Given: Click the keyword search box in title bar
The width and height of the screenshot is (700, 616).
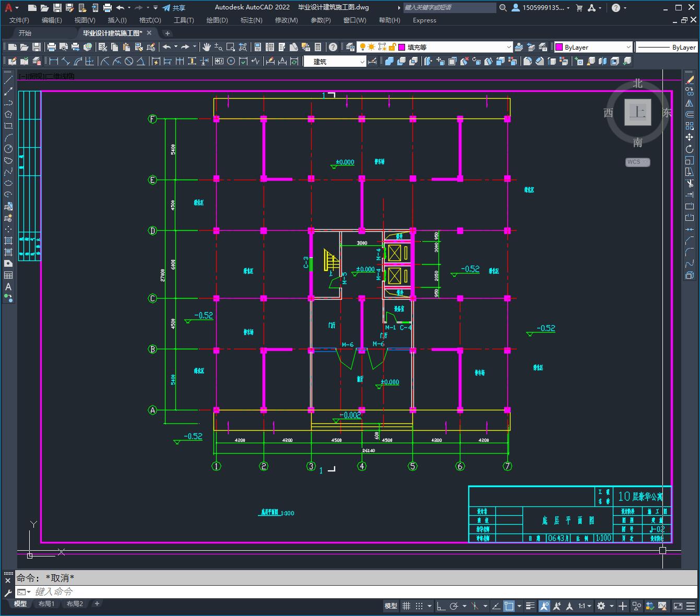Looking at the screenshot, I should (x=450, y=7).
